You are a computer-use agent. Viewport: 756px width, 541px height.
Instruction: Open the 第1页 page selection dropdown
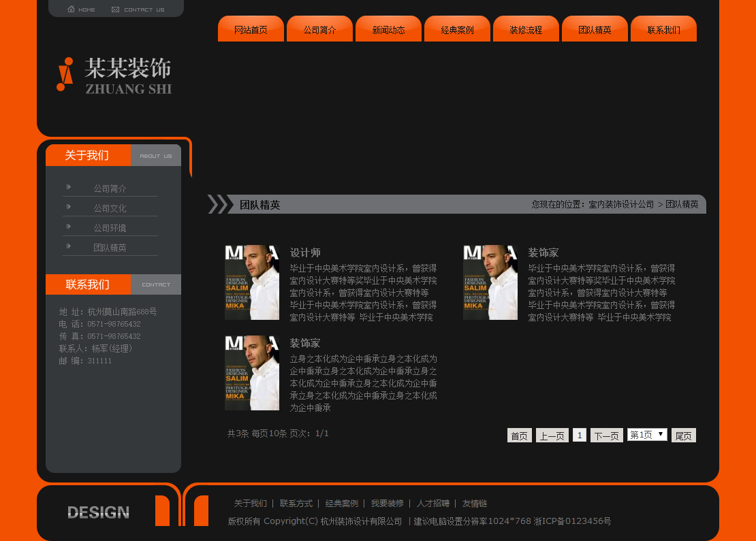pos(646,434)
